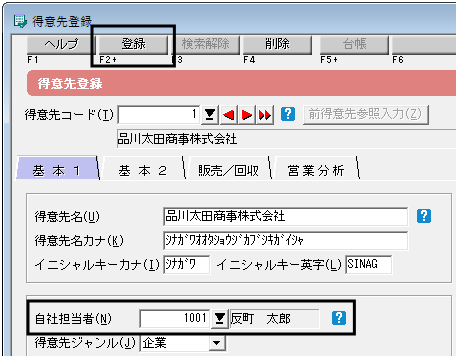Open help icon beside 自社担当者 field
This screenshot has height=364, width=456.
[x=339, y=318]
